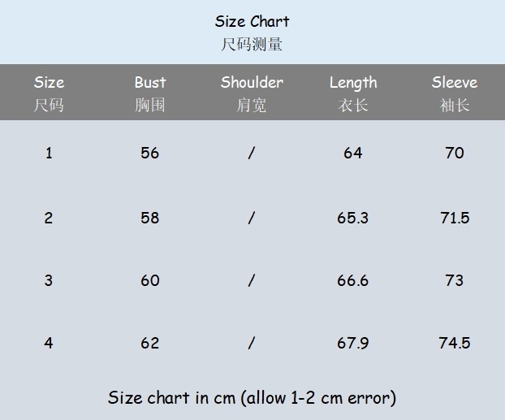Screen dimensions: 505x420
Task: Select sleeve value 71.5
Action: (x=455, y=218)
